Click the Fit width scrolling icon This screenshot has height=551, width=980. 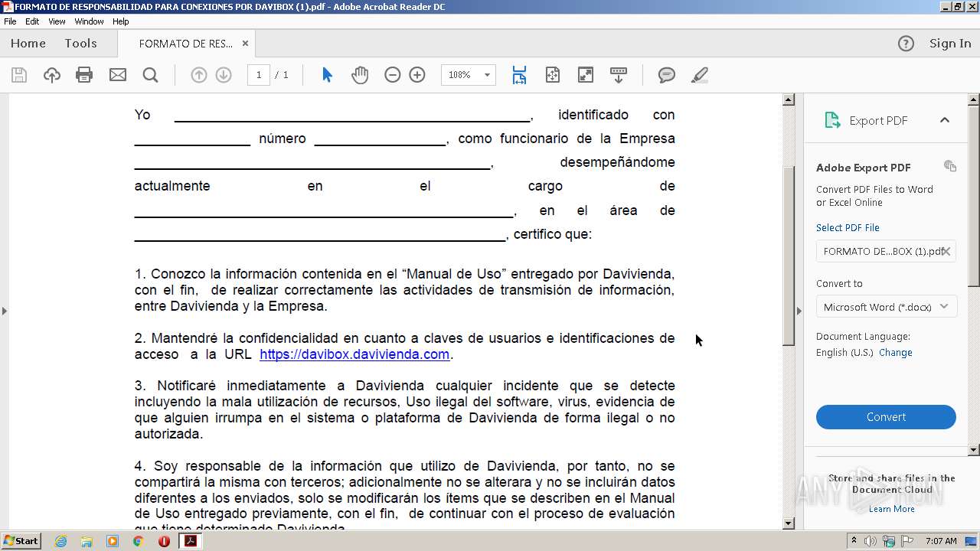519,75
